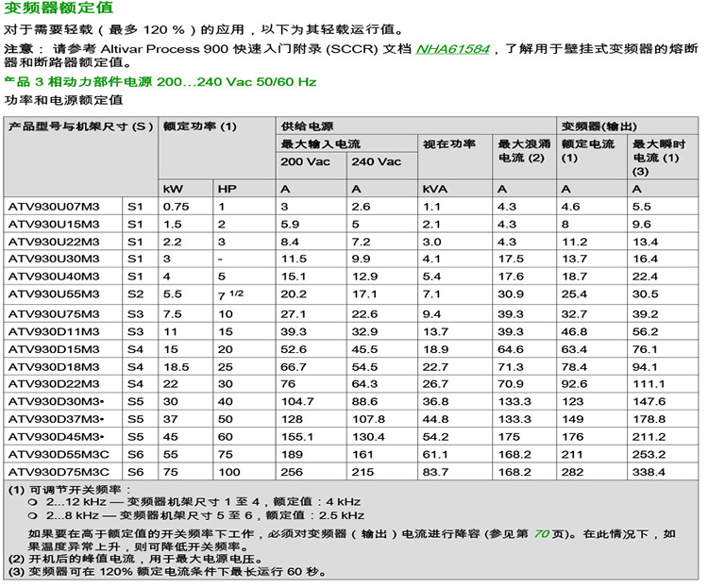Viewport: 708px width, 588px height.
Task: Click the 7 1/2 HP value
Action: (230, 294)
